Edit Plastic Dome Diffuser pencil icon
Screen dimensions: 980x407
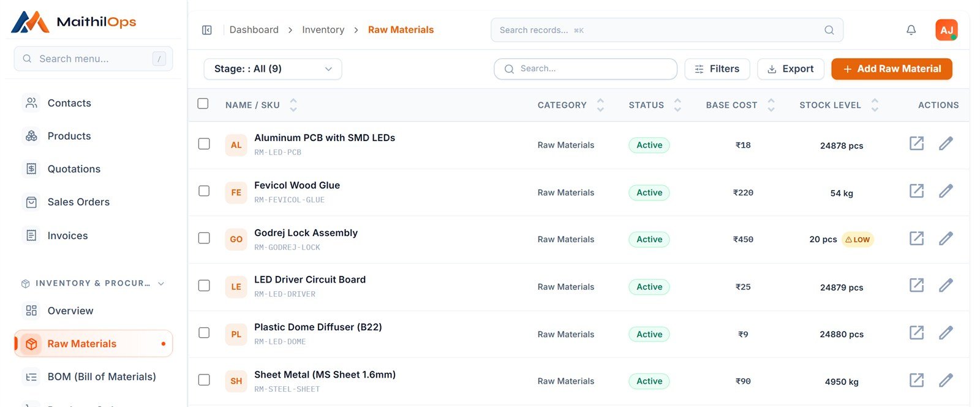click(x=946, y=332)
